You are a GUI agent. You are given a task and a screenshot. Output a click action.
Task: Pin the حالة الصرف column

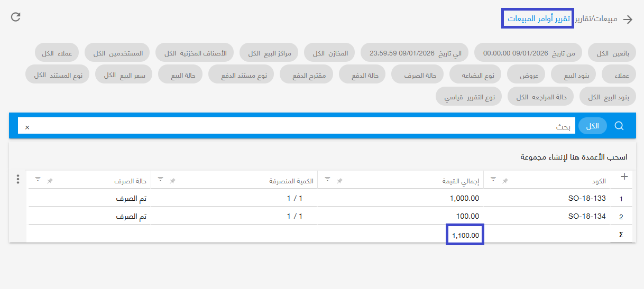coord(50,181)
